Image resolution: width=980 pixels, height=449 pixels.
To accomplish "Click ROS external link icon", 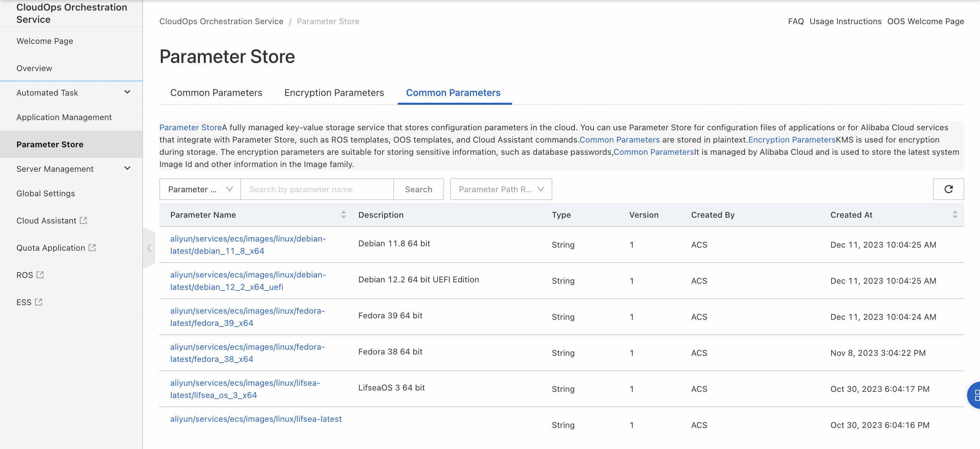I will (40, 275).
